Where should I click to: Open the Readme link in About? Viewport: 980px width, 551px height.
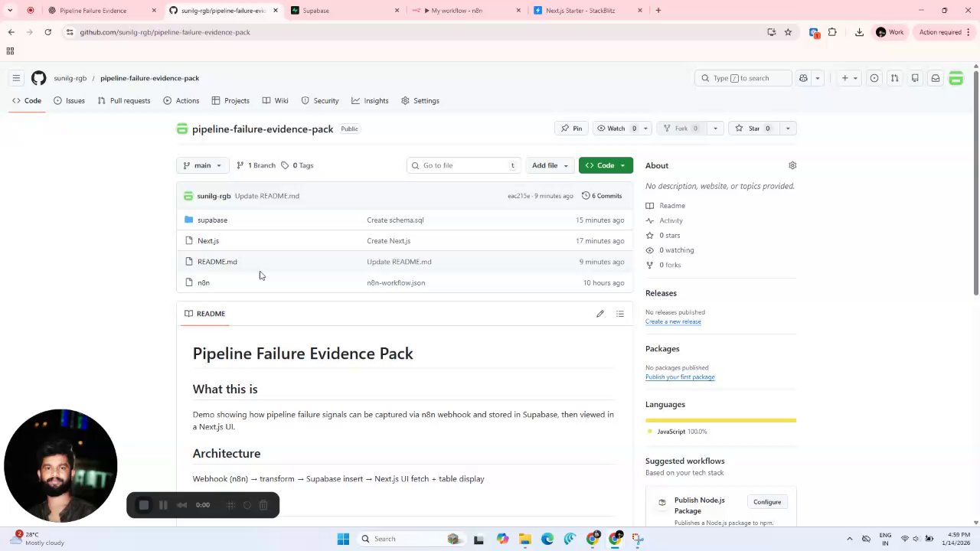[x=665, y=206]
